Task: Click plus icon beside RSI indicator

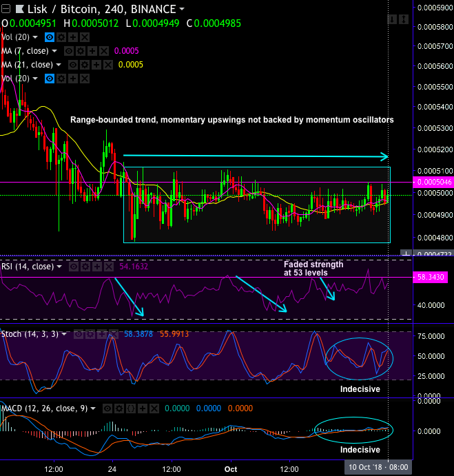Action: coord(96,266)
